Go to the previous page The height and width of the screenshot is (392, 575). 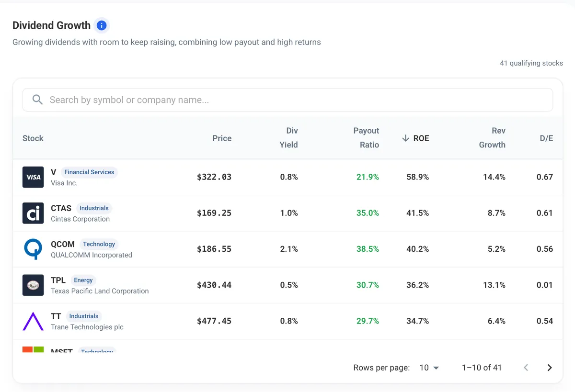526,368
